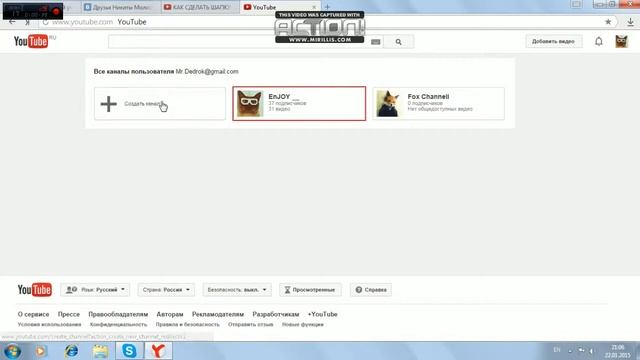Click system clock in taskbar
Image resolution: width=640 pixels, height=360 pixels.
click(x=618, y=351)
